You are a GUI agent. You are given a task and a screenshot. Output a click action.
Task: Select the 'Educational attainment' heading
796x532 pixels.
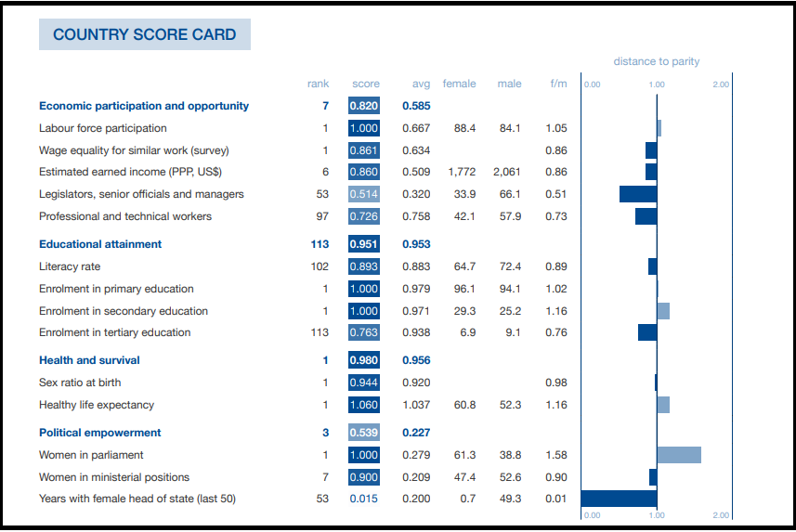[x=100, y=244]
